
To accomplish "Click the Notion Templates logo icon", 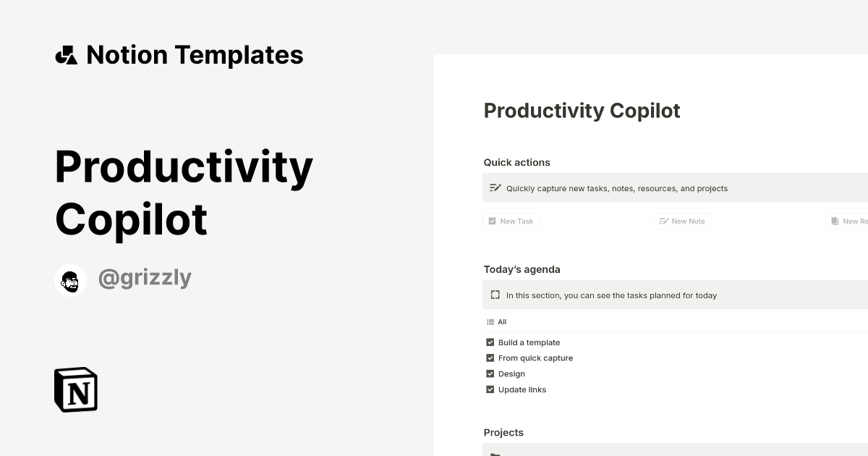I will click(66, 54).
